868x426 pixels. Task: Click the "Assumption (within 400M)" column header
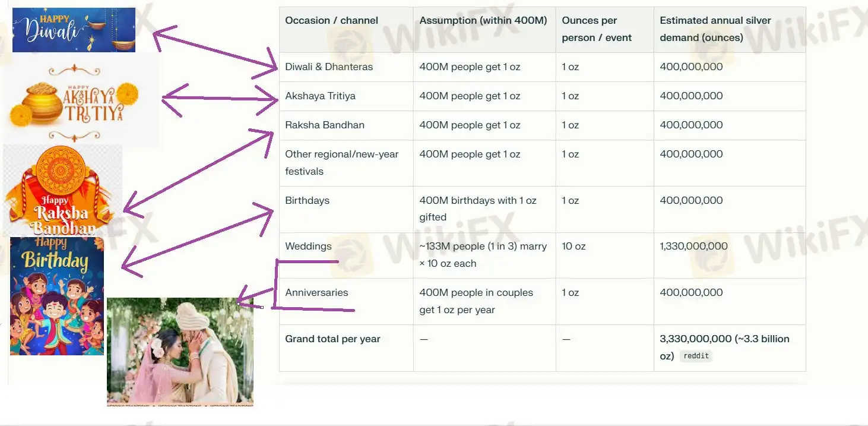point(483,21)
